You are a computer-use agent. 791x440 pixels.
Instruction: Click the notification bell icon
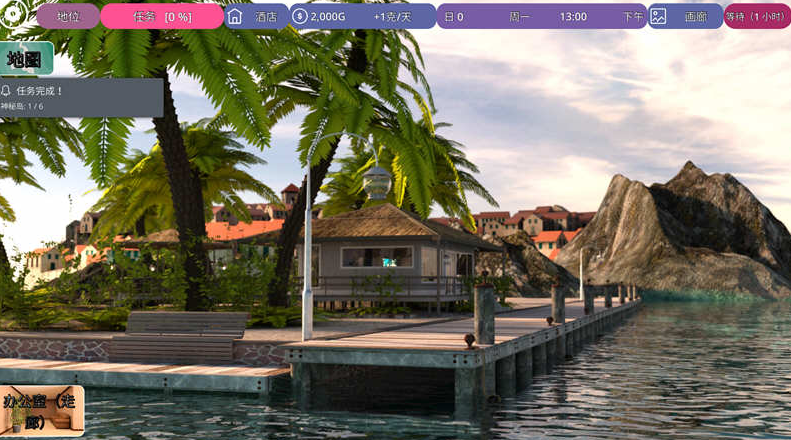[7, 91]
